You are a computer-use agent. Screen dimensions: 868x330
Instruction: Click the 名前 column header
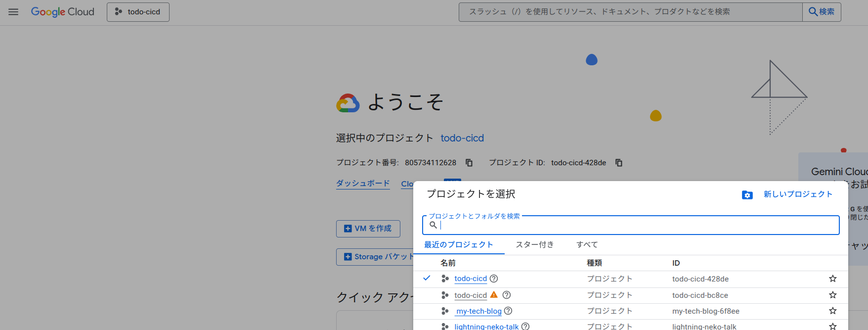pos(448,263)
